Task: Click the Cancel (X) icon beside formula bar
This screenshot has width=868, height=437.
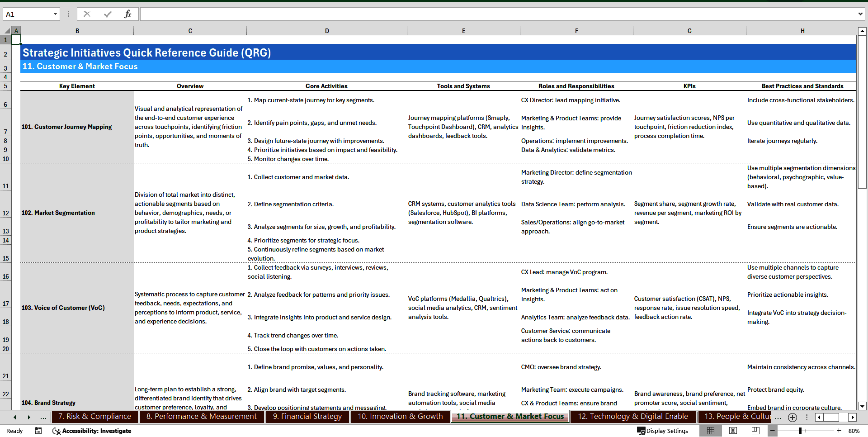Action: click(x=87, y=14)
